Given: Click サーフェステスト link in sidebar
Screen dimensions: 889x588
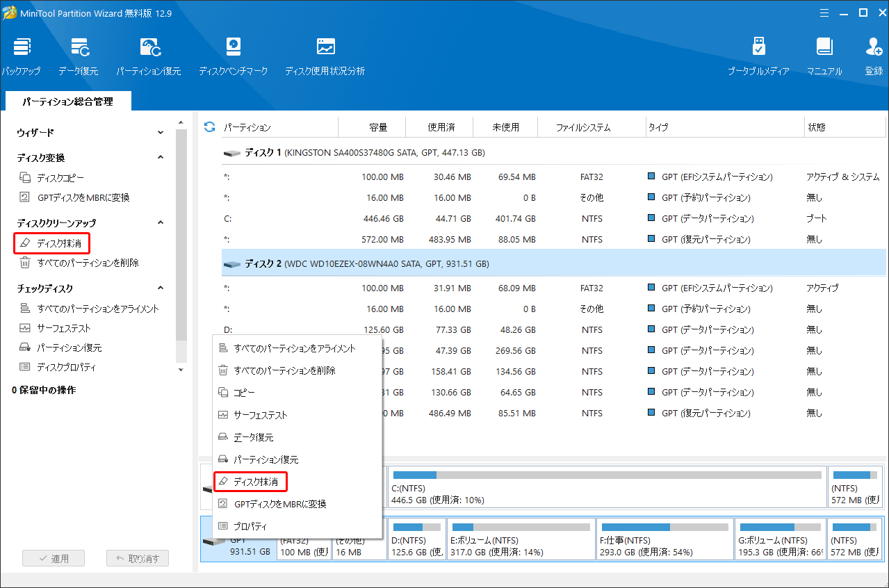Looking at the screenshot, I should pyautogui.click(x=64, y=328).
